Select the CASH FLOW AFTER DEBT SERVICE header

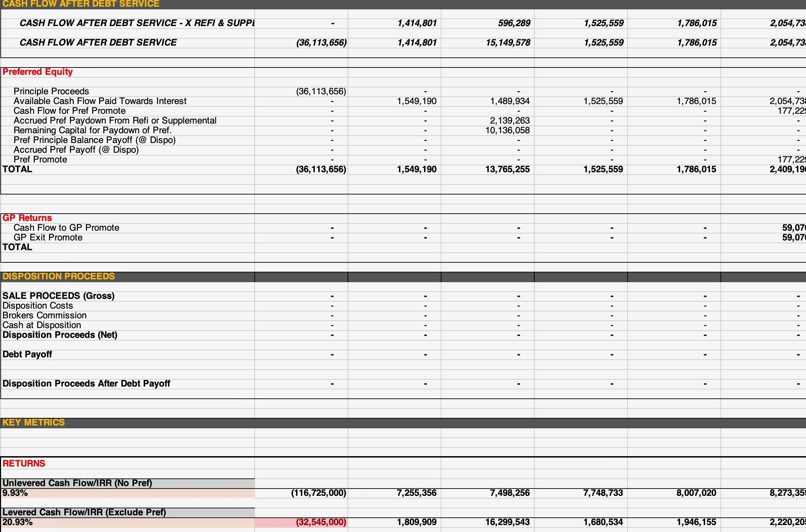tap(80, 4)
